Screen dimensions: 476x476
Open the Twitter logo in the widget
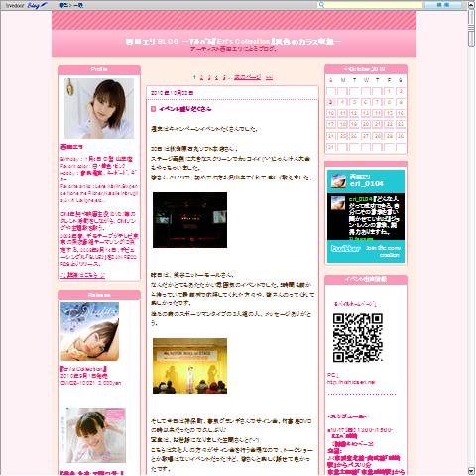345,248
